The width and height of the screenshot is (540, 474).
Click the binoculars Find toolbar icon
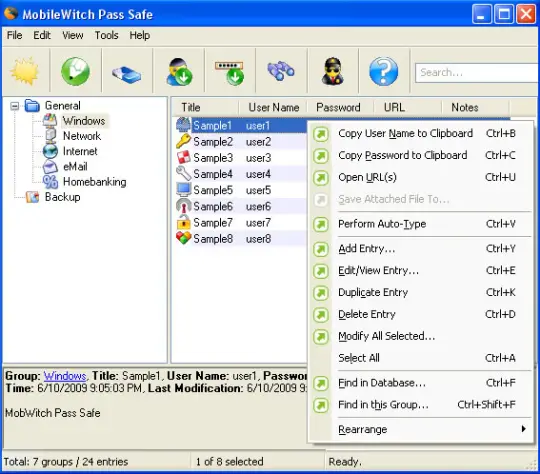click(x=281, y=71)
